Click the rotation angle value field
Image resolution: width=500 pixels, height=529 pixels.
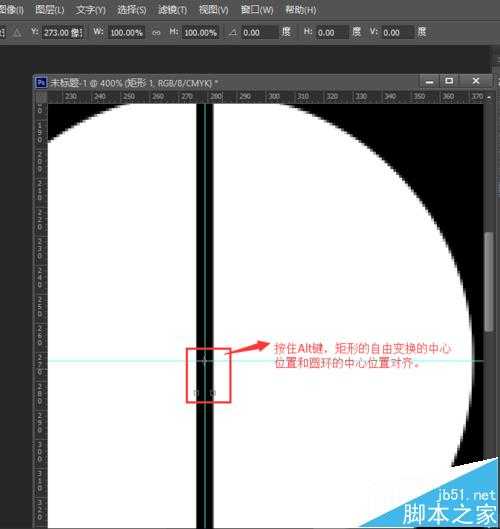point(260,33)
